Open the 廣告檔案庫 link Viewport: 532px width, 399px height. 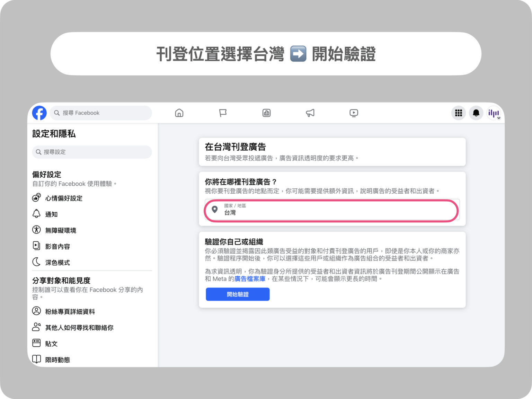[x=249, y=279]
